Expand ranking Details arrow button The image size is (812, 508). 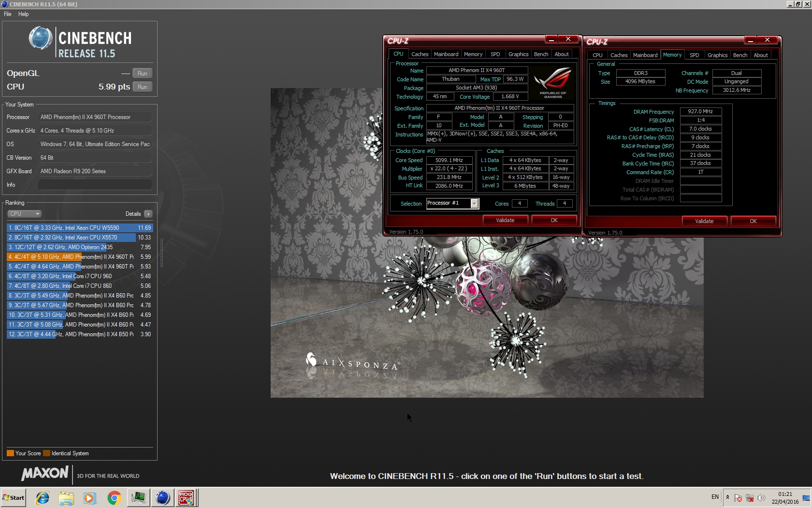pos(148,214)
